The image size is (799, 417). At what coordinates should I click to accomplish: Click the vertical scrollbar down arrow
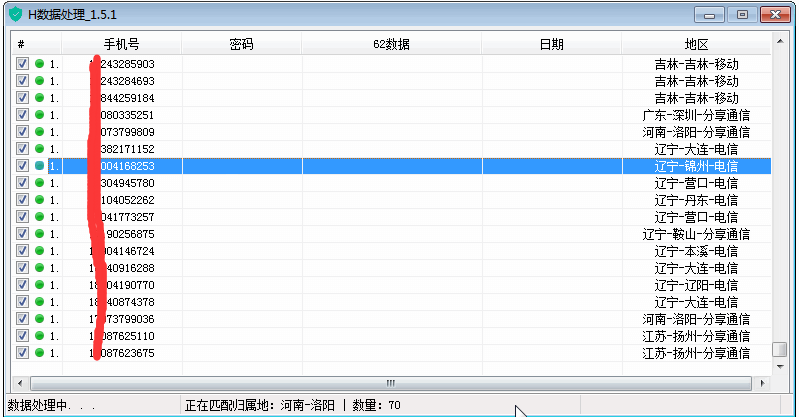pyautogui.click(x=779, y=367)
